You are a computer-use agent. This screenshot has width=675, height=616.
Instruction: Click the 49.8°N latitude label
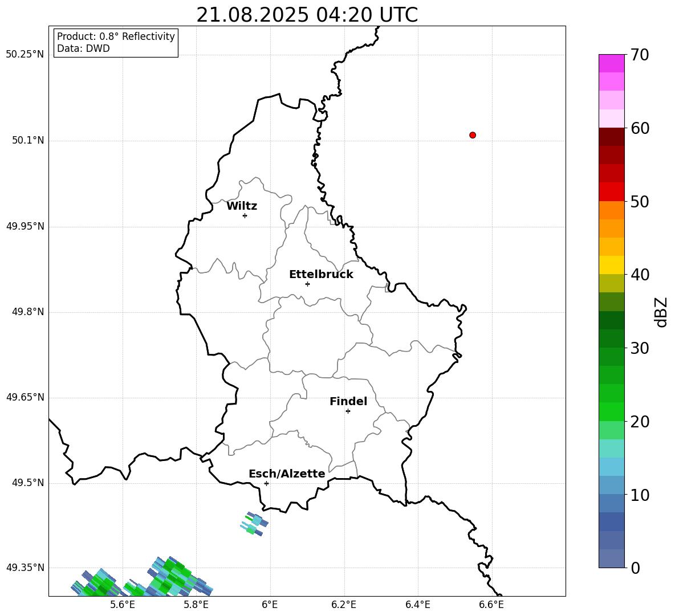(28, 312)
